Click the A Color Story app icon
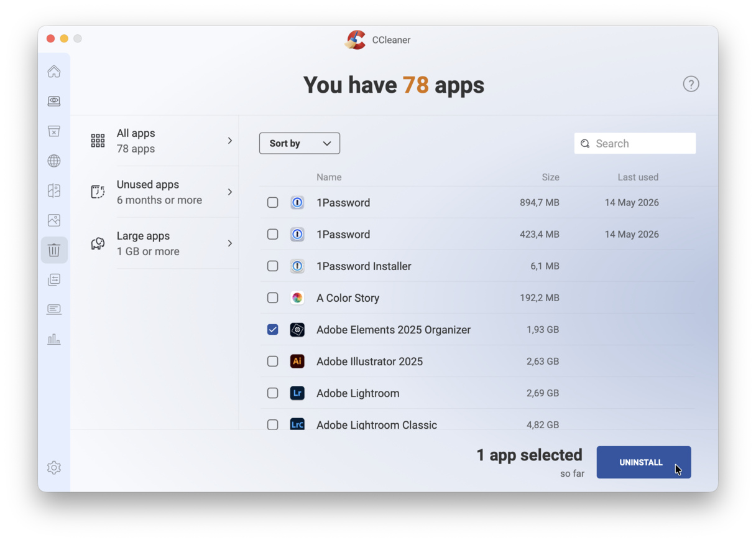The width and height of the screenshot is (756, 542). [x=297, y=297]
